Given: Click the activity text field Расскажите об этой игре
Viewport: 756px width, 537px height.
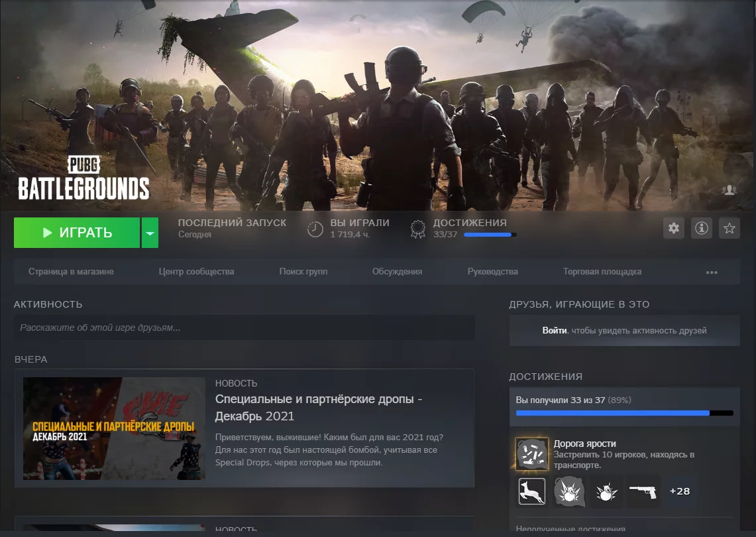Looking at the screenshot, I should (244, 328).
